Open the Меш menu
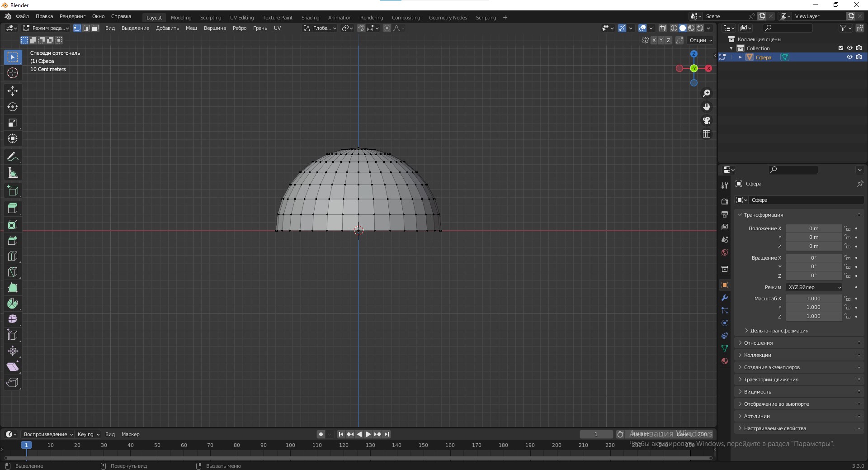 191,28
